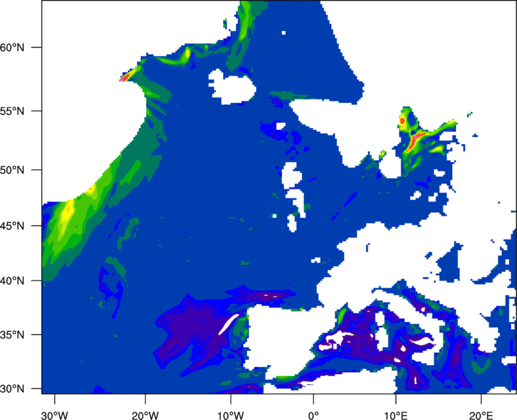Click the 60°N latitude label
This screenshot has height=420, width=517.
[12, 47]
